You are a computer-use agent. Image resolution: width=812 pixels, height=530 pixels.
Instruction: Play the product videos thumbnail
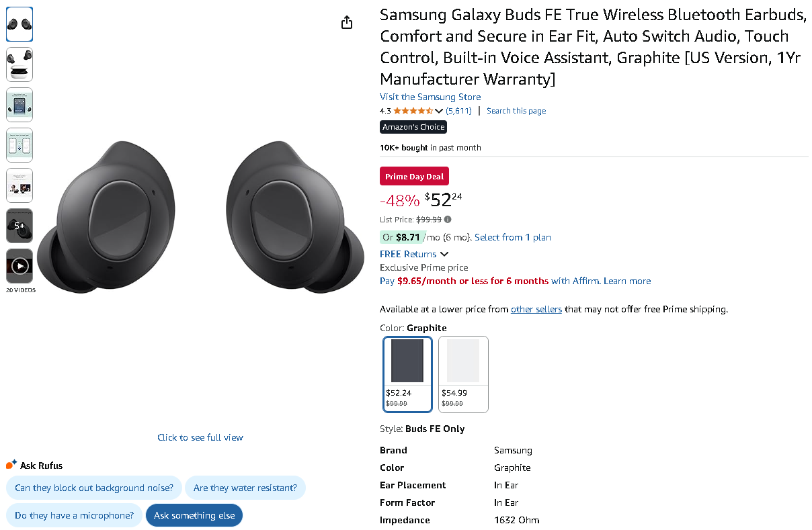[x=19, y=266]
